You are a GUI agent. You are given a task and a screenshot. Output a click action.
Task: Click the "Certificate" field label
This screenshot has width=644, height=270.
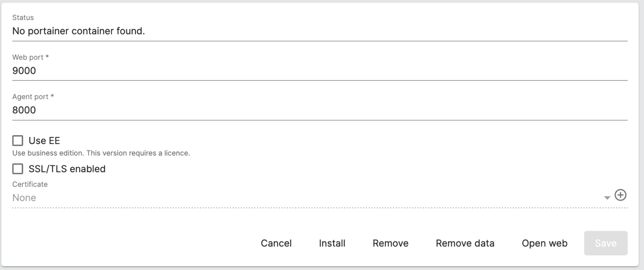coord(30,184)
